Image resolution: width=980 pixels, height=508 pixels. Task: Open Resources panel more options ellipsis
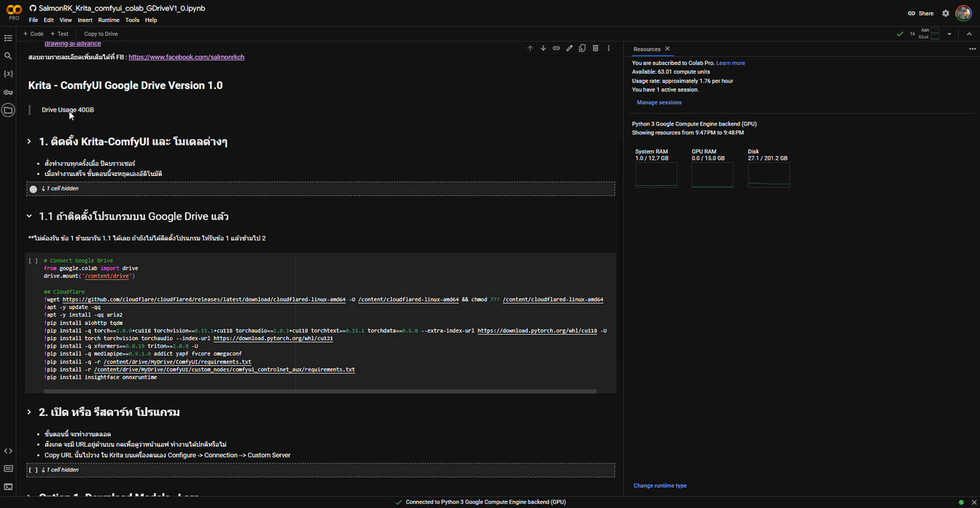[x=972, y=49]
